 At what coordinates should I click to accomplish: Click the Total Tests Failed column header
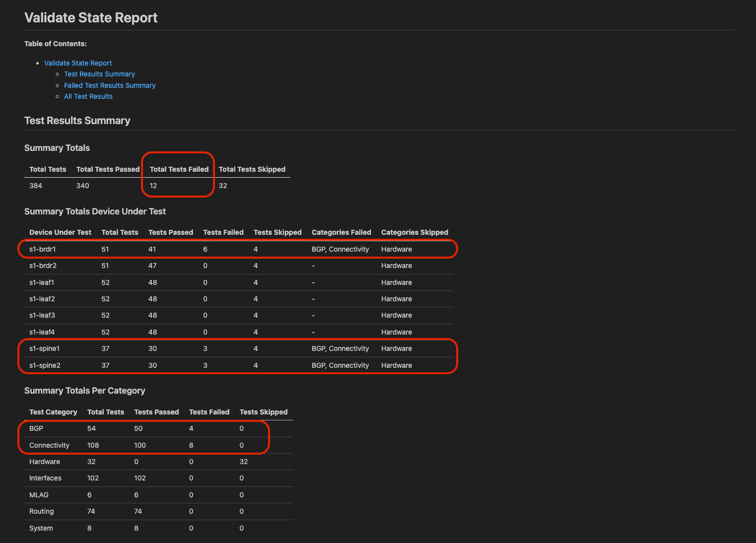[179, 169]
